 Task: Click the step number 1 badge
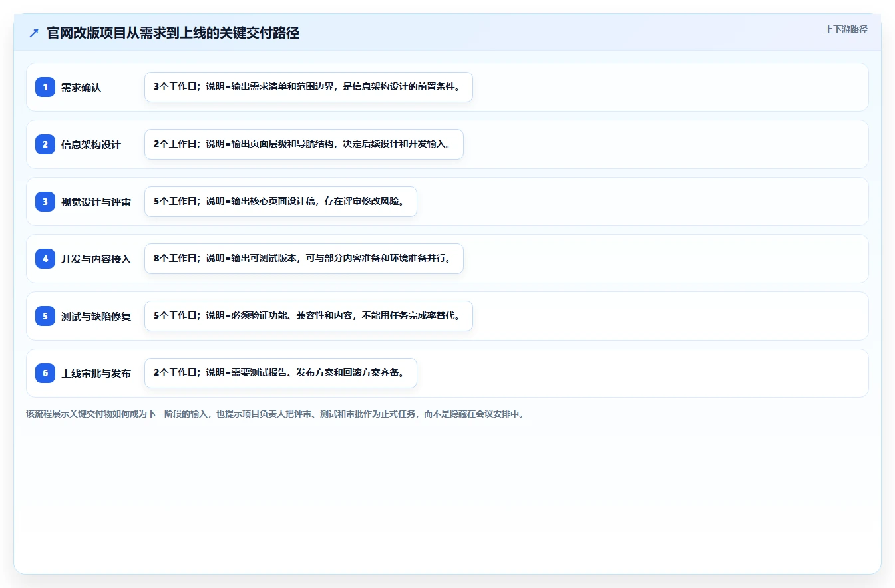(45, 87)
